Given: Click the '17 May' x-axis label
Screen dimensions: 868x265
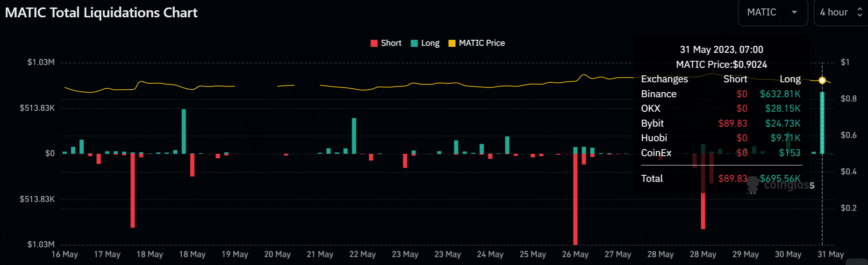Looking at the screenshot, I should tap(107, 254).
